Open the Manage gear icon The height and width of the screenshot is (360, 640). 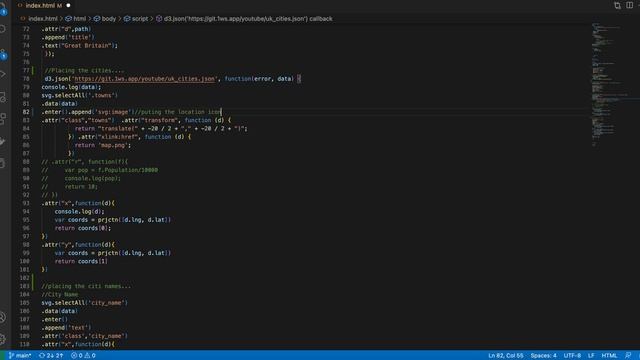pyautogui.click(x=2, y=339)
